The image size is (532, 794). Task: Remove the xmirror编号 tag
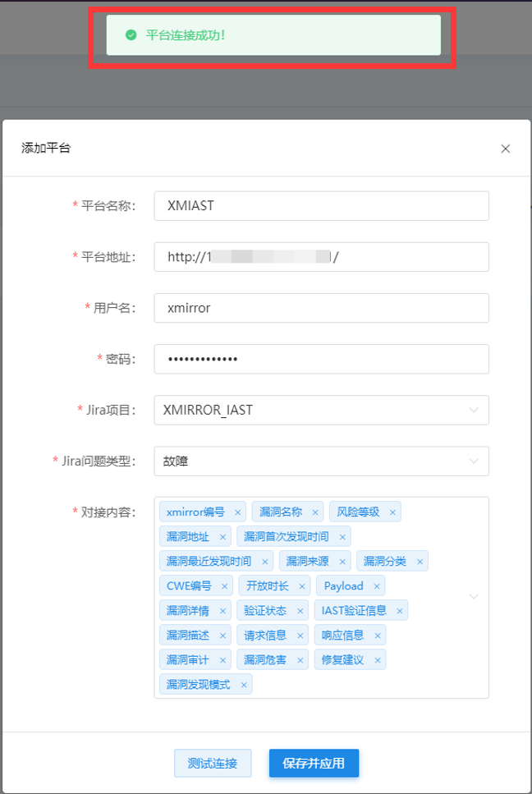click(238, 512)
